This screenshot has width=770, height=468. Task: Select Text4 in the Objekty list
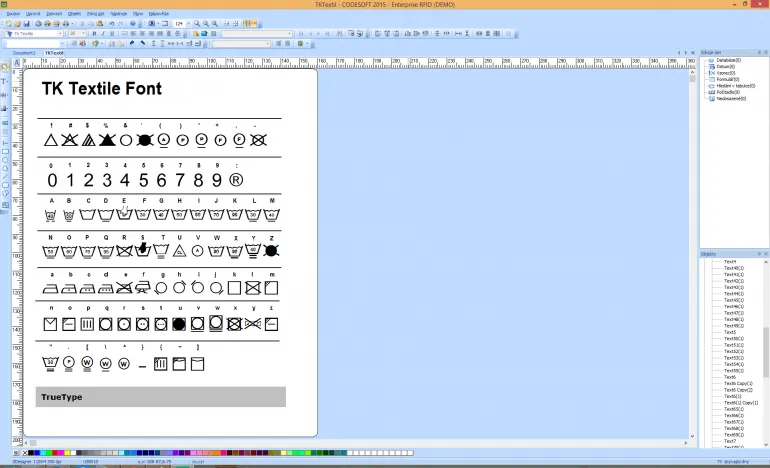click(x=730, y=262)
